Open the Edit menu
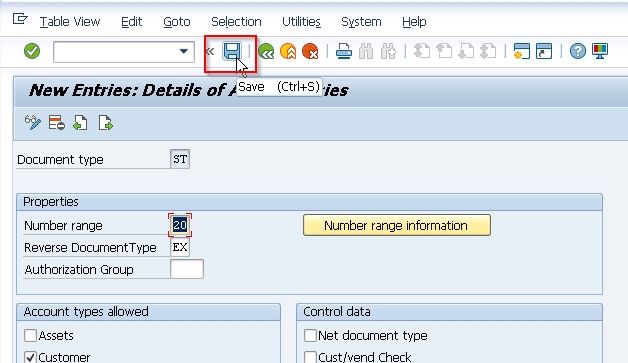Image resolution: width=628 pixels, height=363 pixels. pyautogui.click(x=131, y=22)
